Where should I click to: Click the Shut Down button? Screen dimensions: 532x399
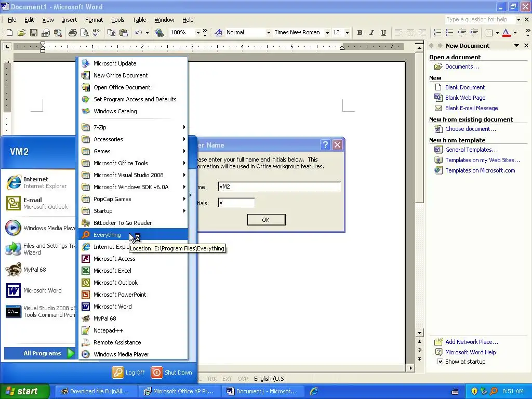coord(171,373)
